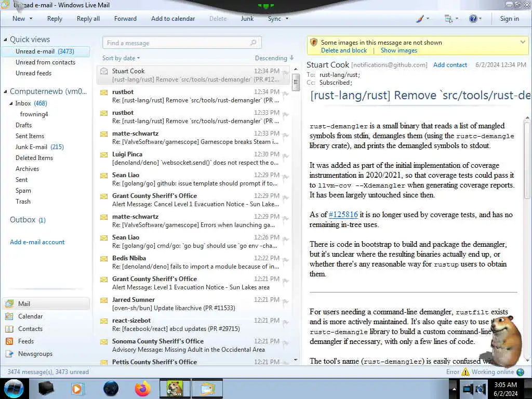
Task: Open the blue Help icon
Action: 473,19
